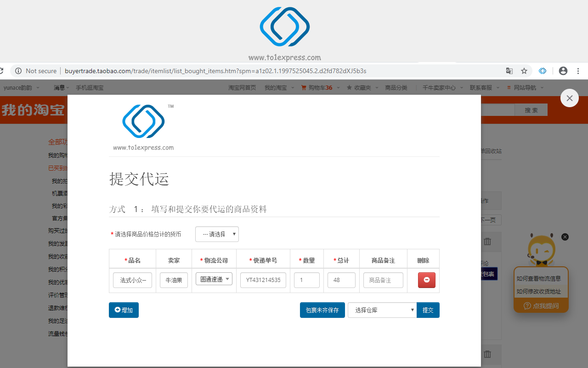The image size is (588, 368).
Task: Click the browser address bar URL
Action: click(x=215, y=71)
